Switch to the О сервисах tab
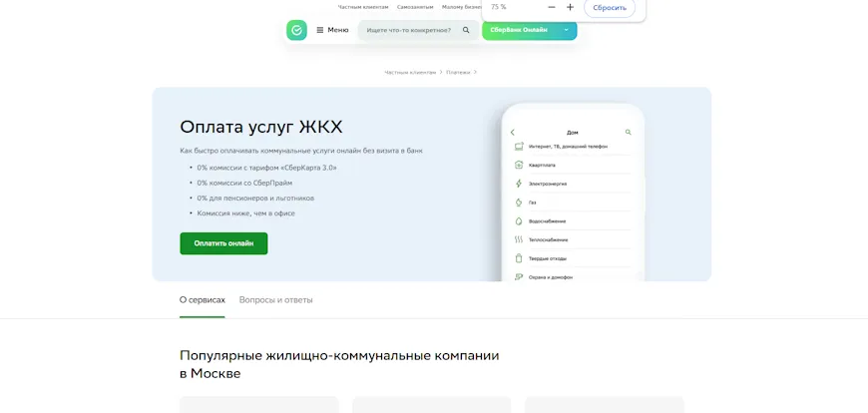868x413 pixels. click(203, 300)
